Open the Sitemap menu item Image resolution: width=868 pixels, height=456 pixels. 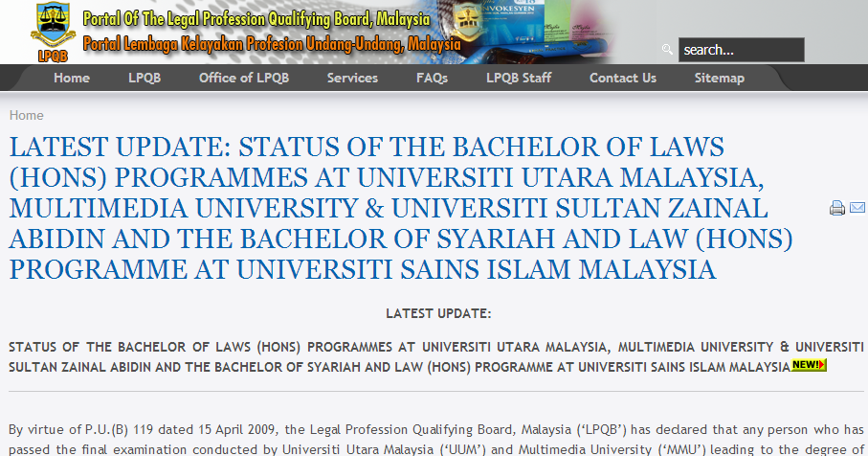click(x=720, y=79)
